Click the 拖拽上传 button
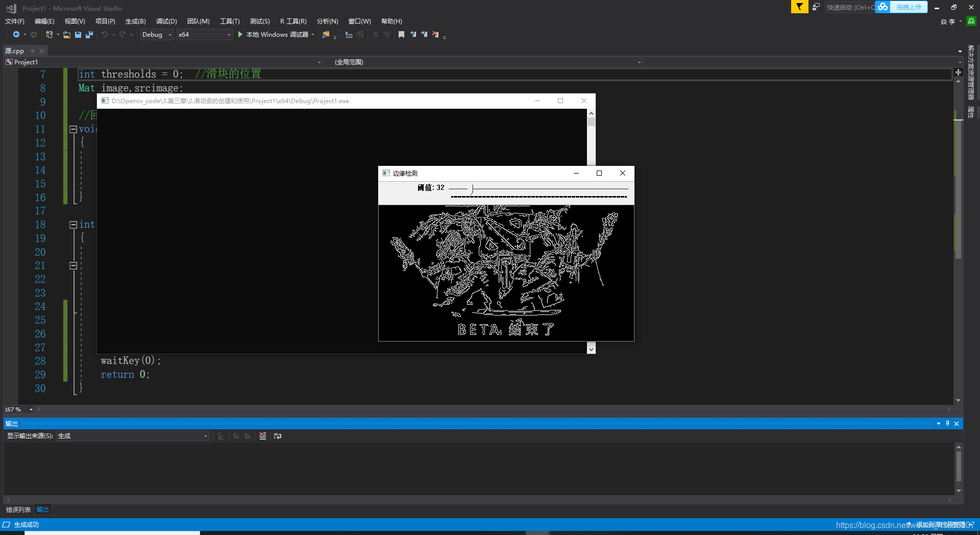The height and width of the screenshot is (535, 980). point(909,7)
